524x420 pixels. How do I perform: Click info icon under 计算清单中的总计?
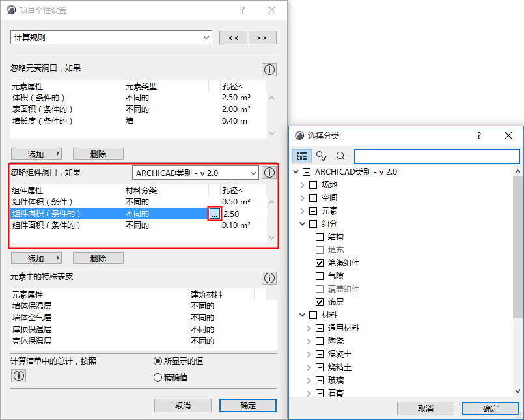(19, 376)
